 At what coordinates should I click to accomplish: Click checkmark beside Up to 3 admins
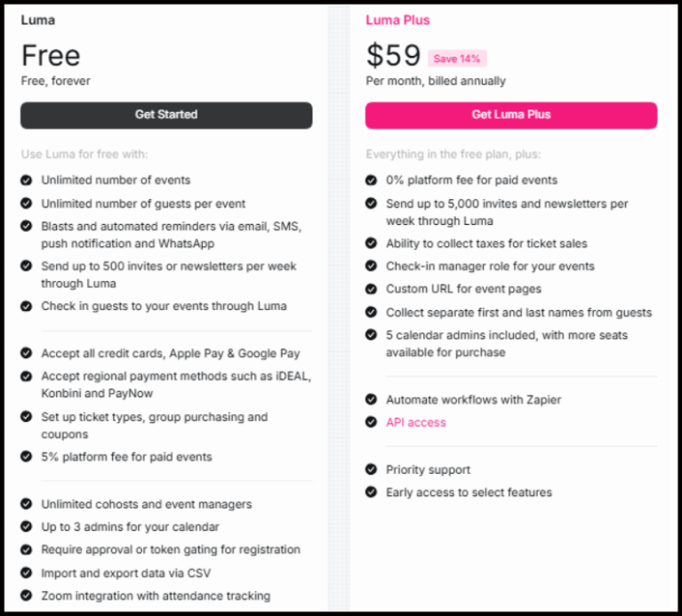(26, 527)
